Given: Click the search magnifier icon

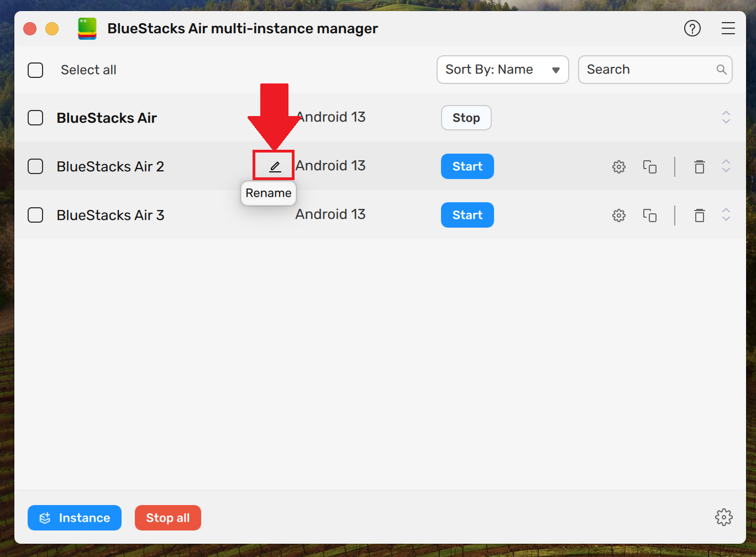Looking at the screenshot, I should (721, 70).
